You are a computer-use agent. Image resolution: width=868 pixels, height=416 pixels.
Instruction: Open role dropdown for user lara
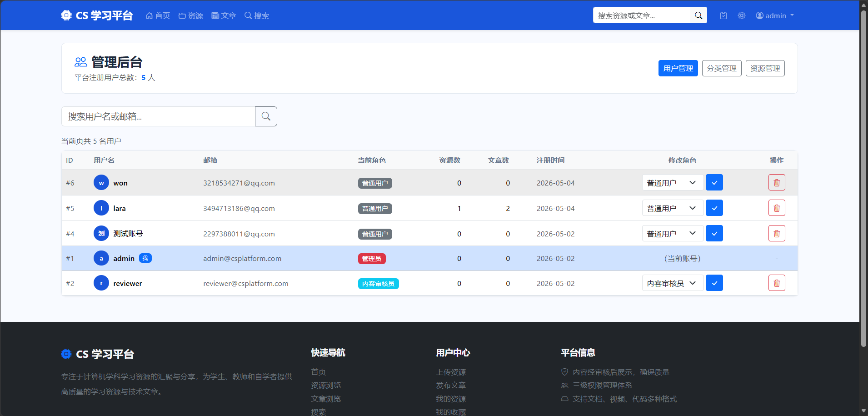click(x=673, y=208)
